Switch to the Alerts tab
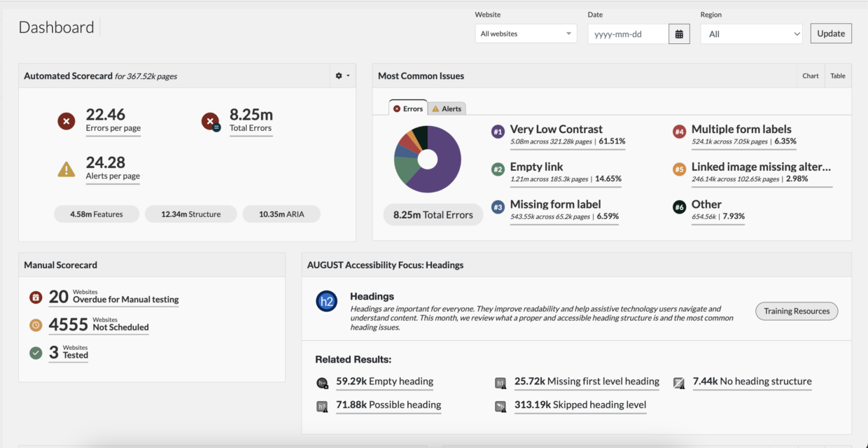Viewport: 868px width, 448px height. tap(447, 108)
